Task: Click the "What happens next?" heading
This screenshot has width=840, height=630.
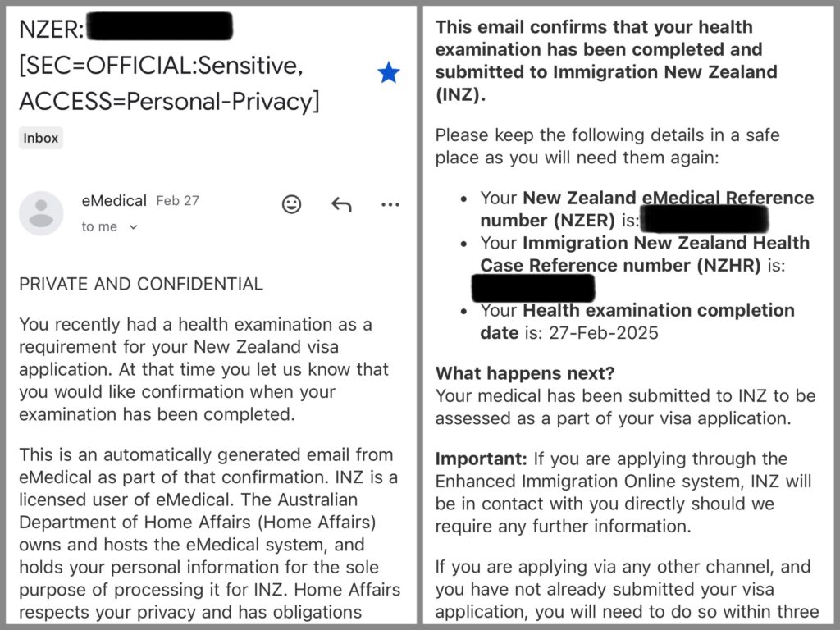Action: coord(525,373)
